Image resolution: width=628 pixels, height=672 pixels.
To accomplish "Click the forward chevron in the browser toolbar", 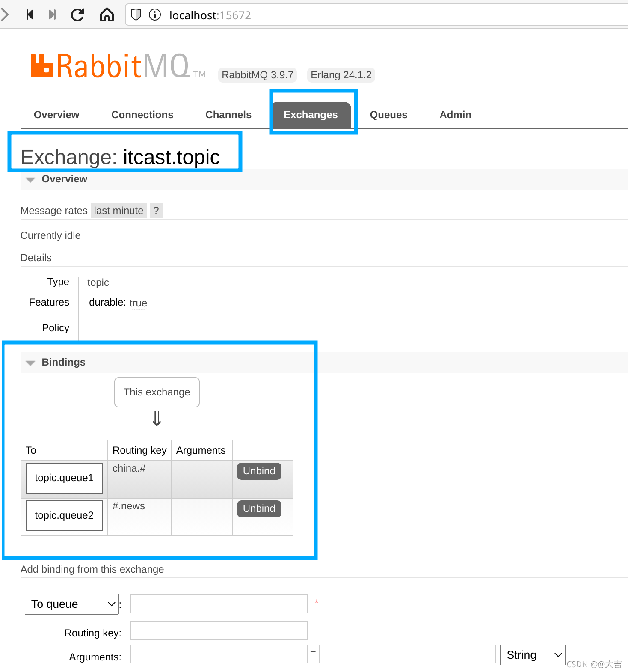I will (x=5, y=15).
